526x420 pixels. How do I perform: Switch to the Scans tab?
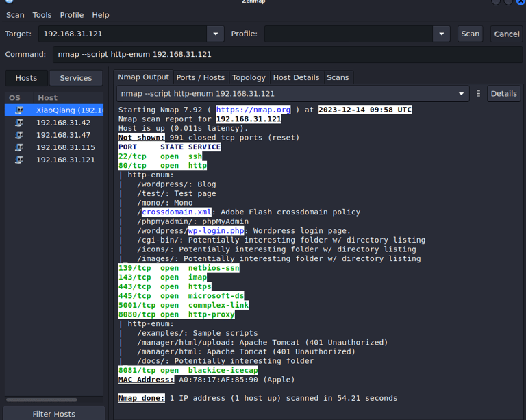coord(338,77)
